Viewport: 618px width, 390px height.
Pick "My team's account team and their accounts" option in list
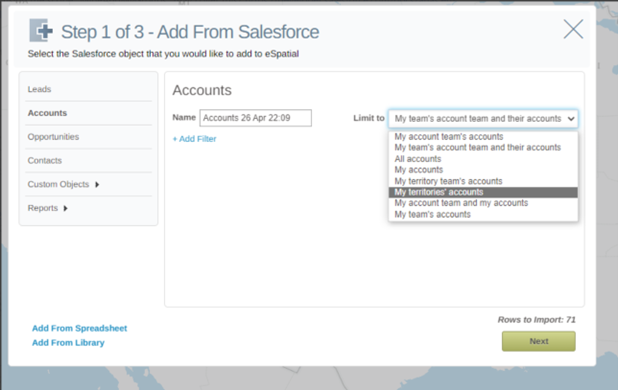click(483, 147)
